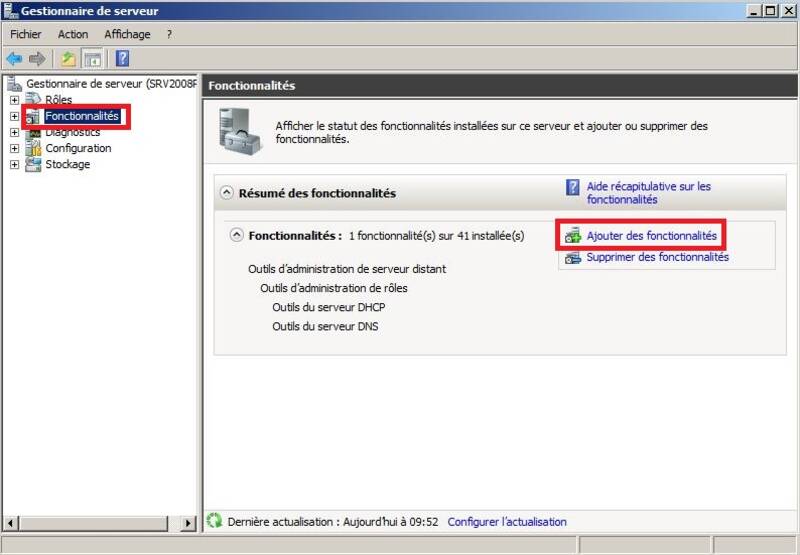Open the Fichier menu
The width and height of the screenshot is (800, 555).
26,34
